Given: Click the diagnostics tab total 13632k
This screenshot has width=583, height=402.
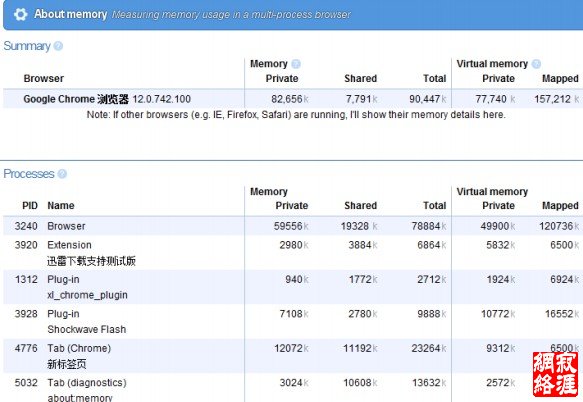Looking at the screenshot, I should pyautogui.click(x=429, y=383).
